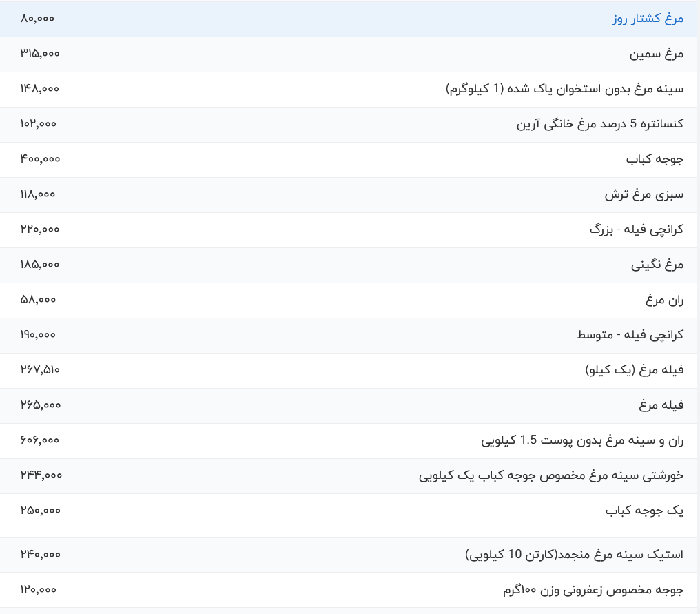Viewport: 700px width, 614px height.
Task: Click the 80,000 price in top row
Action: point(37,19)
